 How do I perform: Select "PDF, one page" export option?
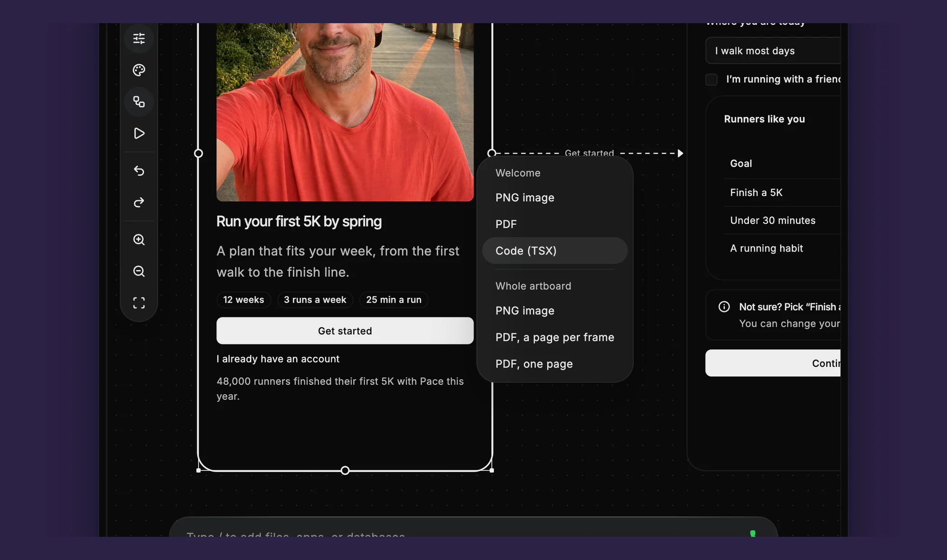[555, 364]
